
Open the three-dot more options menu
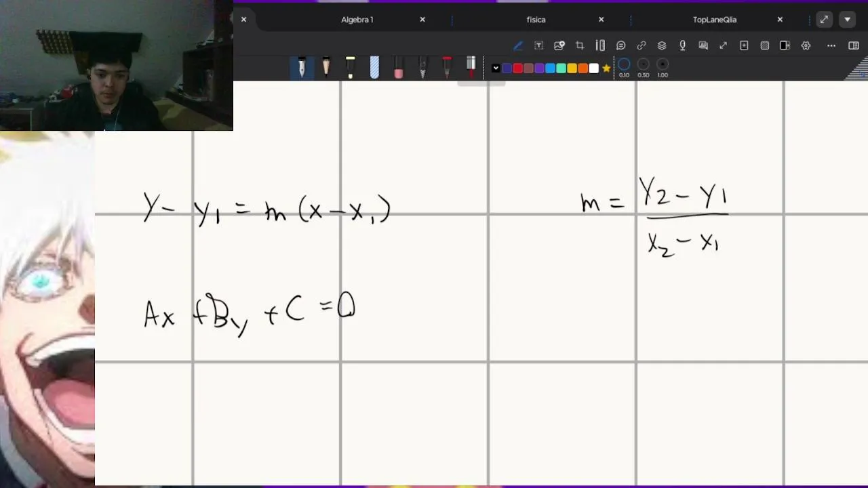pyautogui.click(x=831, y=45)
